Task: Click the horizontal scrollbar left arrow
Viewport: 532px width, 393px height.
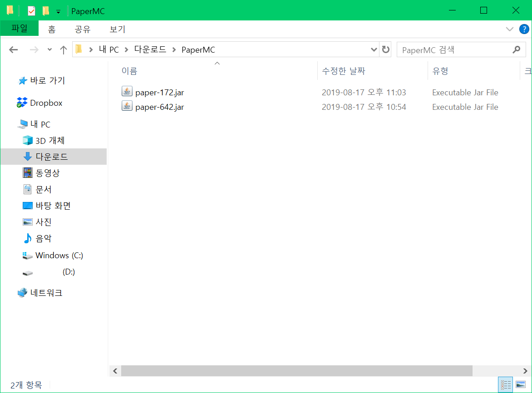Action: coord(115,371)
